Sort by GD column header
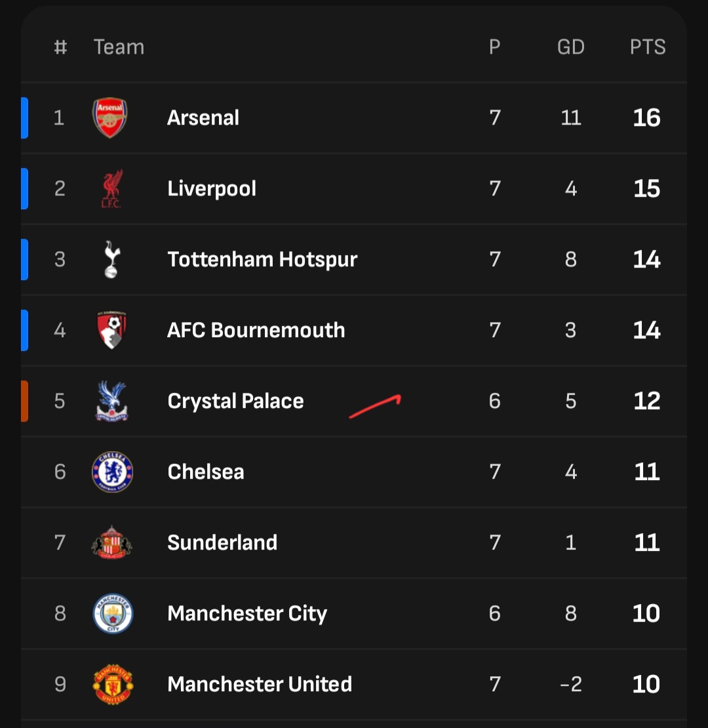This screenshot has height=728, width=708. click(570, 47)
